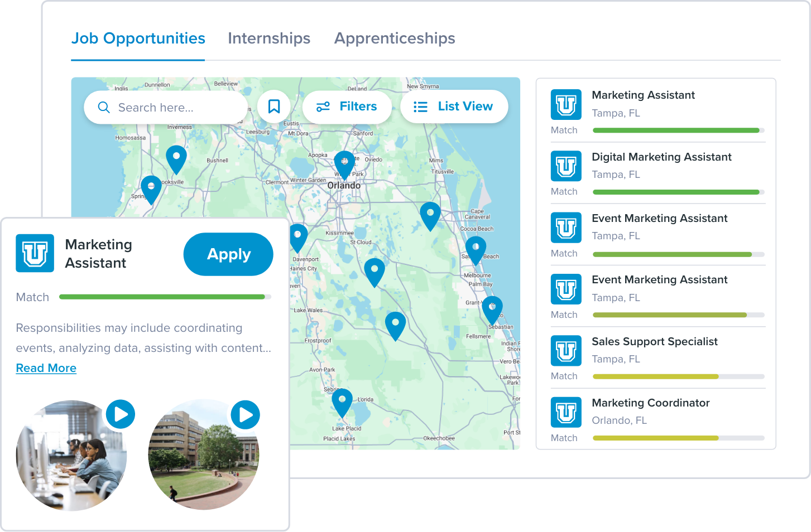811x532 pixels.
Task: Select the map pin over Orlando
Action: [344, 163]
